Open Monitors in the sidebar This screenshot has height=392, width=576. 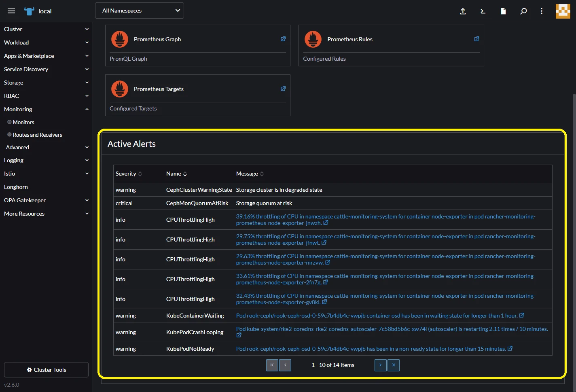pos(23,122)
